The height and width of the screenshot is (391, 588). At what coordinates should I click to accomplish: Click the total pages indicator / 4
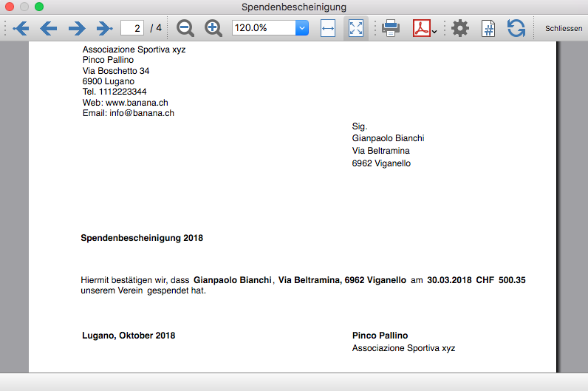(156, 28)
